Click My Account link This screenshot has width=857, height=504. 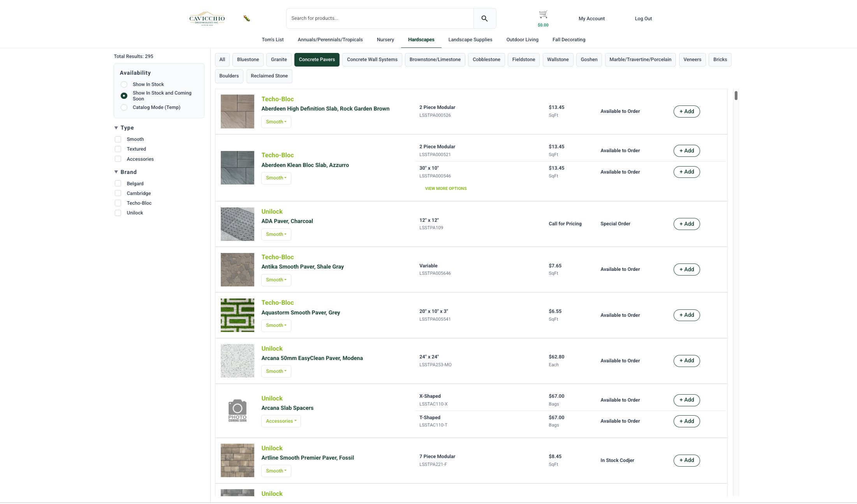point(591,19)
